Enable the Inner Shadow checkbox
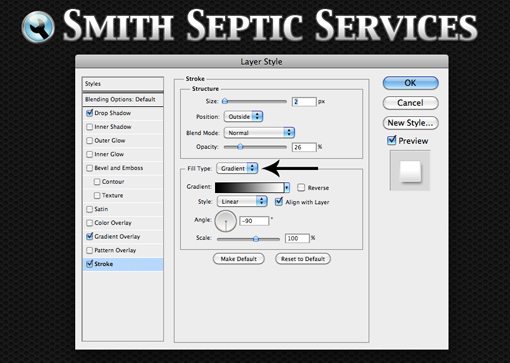The image size is (510, 363). point(89,127)
